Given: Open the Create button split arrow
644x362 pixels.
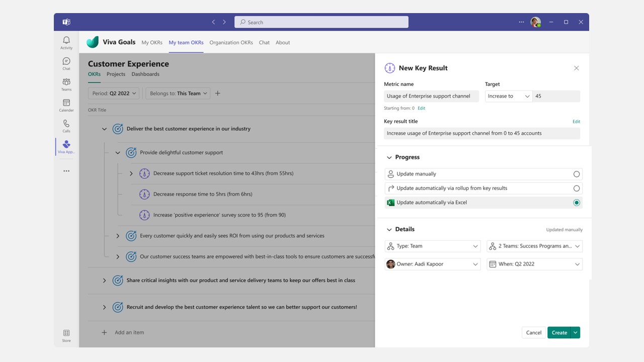Looking at the screenshot, I should pos(576,332).
